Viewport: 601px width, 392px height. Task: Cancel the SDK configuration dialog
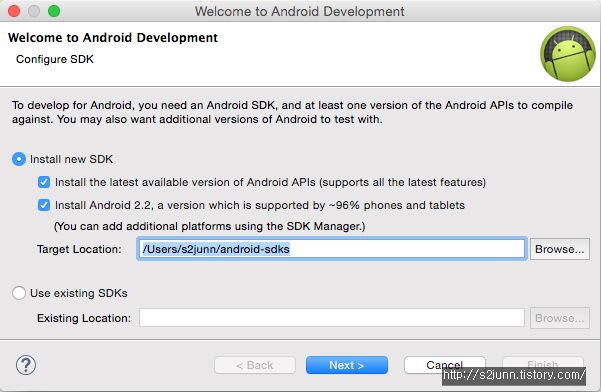(x=445, y=365)
